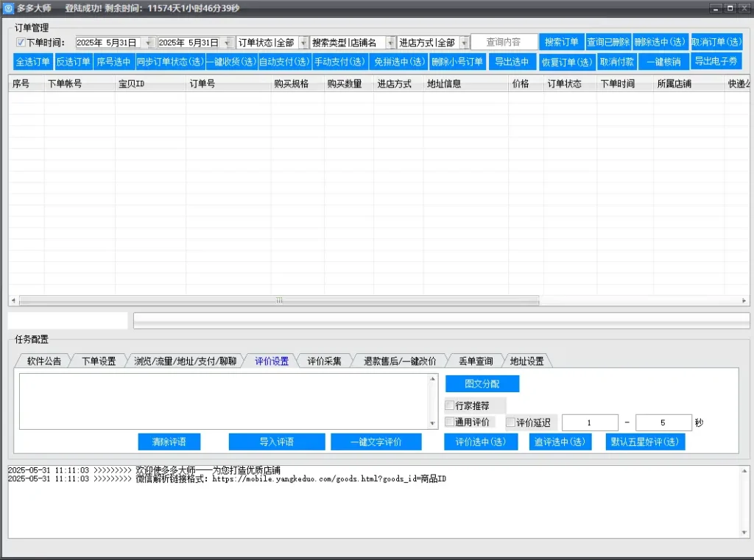Select the 评价设置 tab

tap(272, 361)
